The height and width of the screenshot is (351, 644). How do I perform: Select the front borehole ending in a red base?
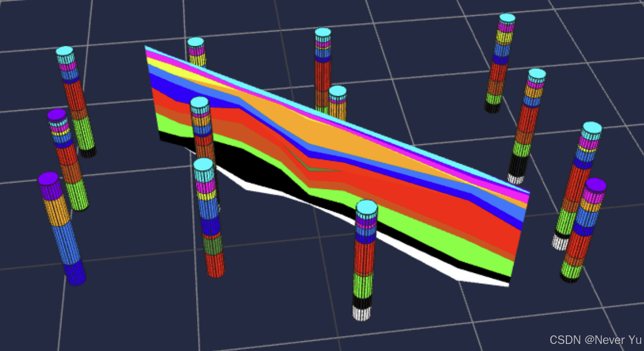[x=209, y=217]
